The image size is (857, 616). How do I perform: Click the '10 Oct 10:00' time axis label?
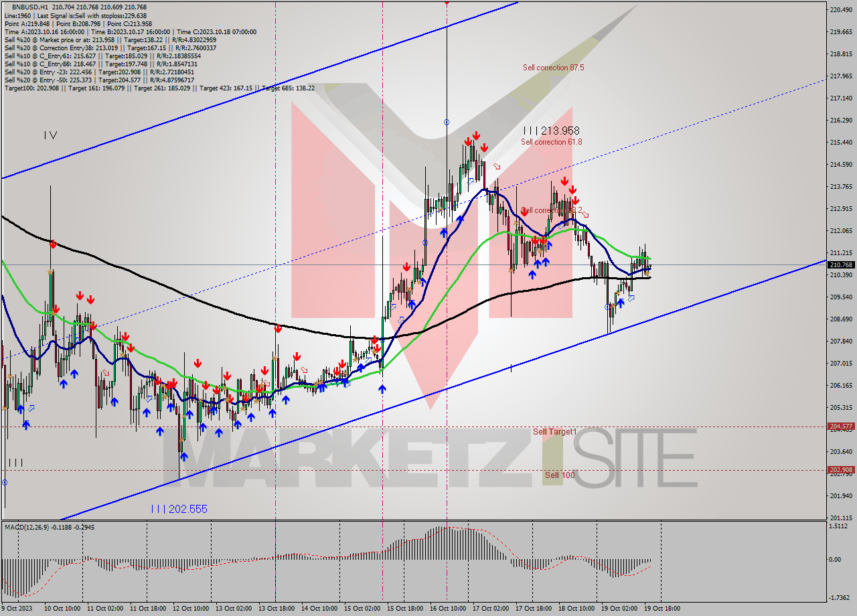click(x=63, y=608)
